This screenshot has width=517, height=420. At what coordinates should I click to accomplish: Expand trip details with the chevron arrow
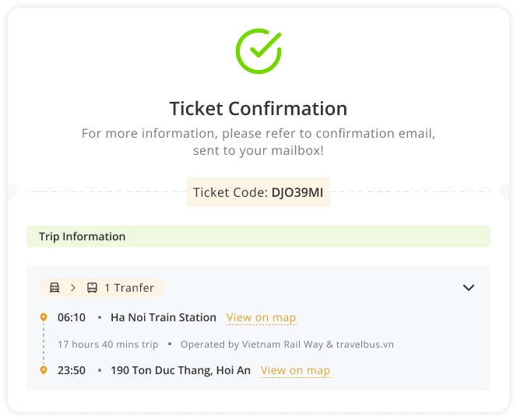point(469,288)
